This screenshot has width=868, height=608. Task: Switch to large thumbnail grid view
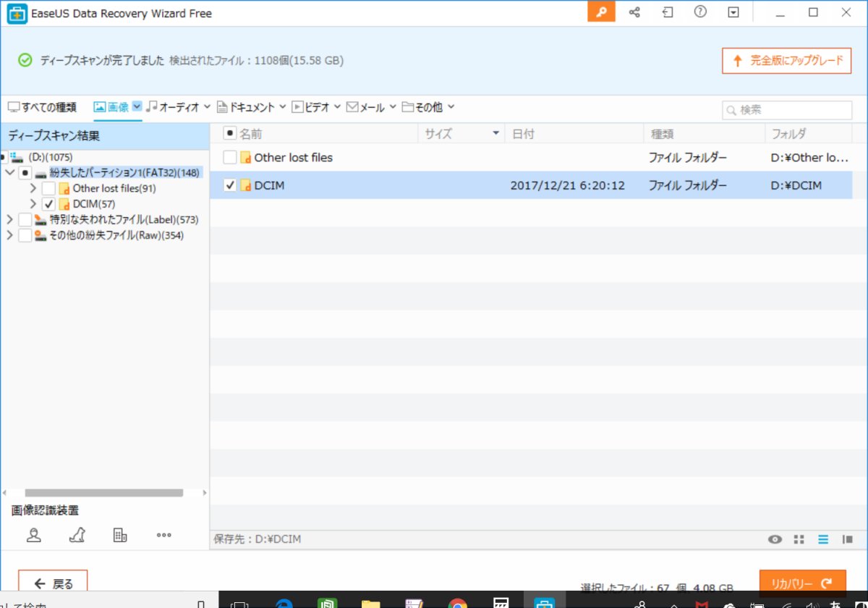799,539
